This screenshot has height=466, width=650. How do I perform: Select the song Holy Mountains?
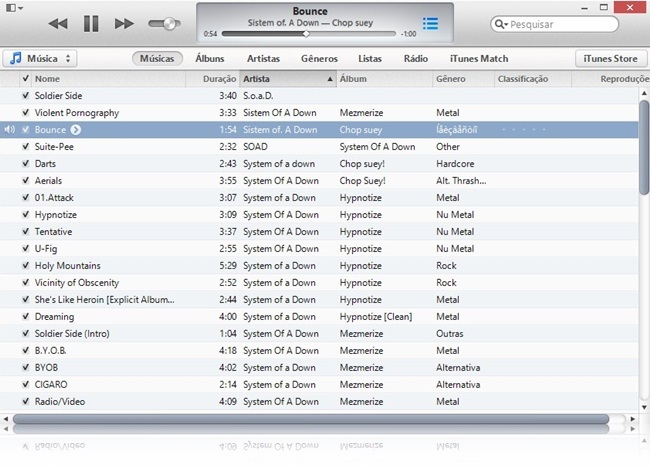coord(319,266)
